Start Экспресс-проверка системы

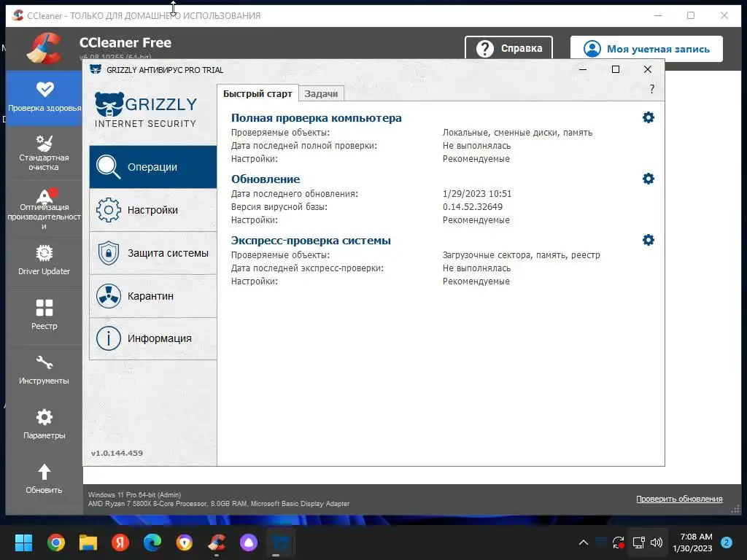point(311,241)
